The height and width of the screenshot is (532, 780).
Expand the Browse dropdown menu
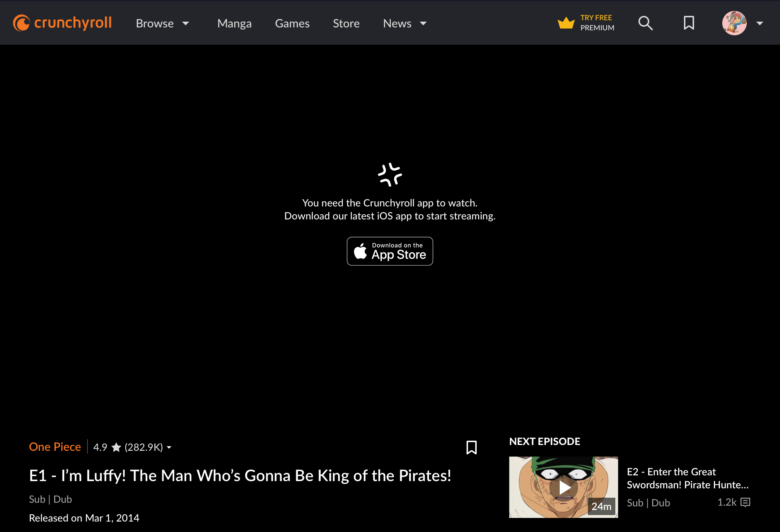point(162,23)
